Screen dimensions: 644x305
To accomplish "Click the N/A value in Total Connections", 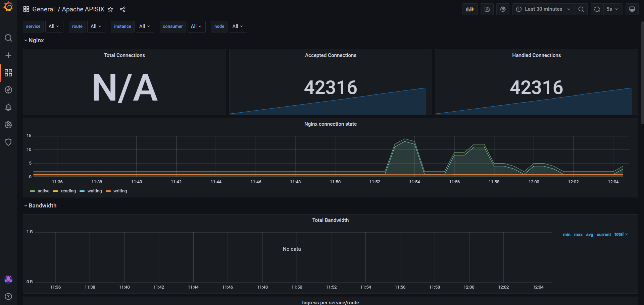I will (125, 88).
